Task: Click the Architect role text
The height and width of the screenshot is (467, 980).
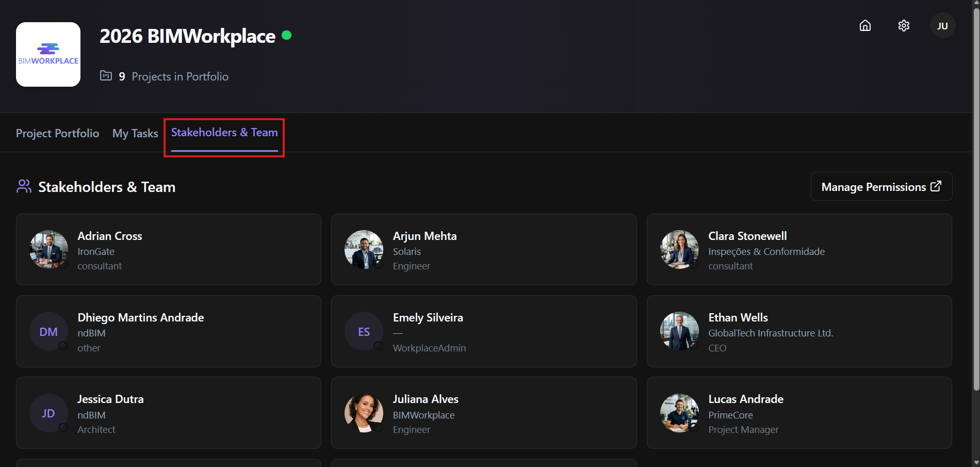Action: pos(96,429)
